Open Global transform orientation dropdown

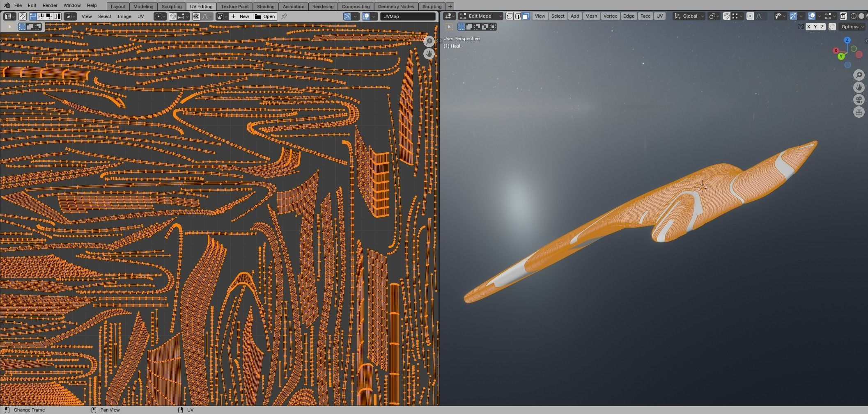click(689, 16)
